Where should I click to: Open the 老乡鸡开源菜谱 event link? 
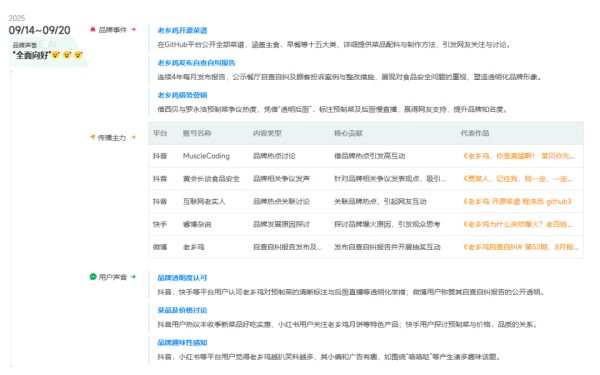click(x=182, y=30)
